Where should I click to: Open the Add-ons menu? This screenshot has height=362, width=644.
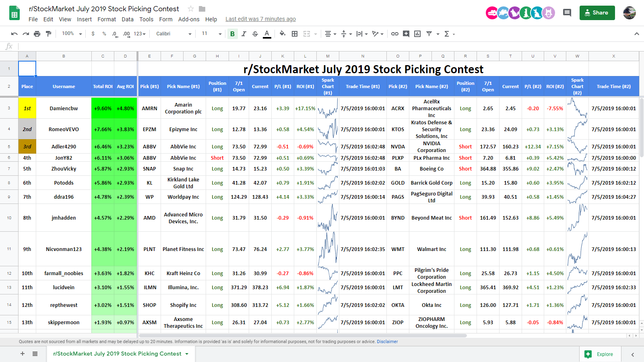189,19
